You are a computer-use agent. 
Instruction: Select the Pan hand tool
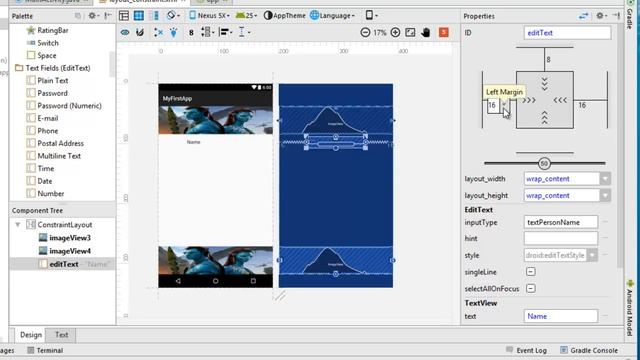click(426, 33)
